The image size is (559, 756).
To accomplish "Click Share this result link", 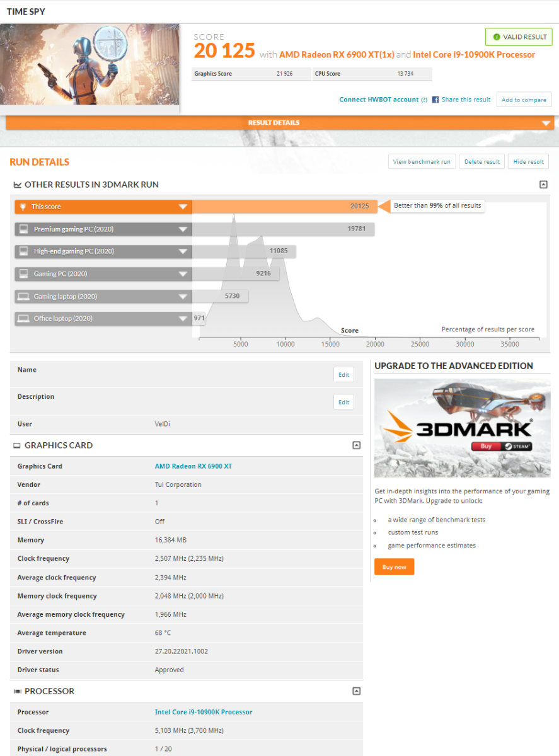I will pyautogui.click(x=466, y=100).
